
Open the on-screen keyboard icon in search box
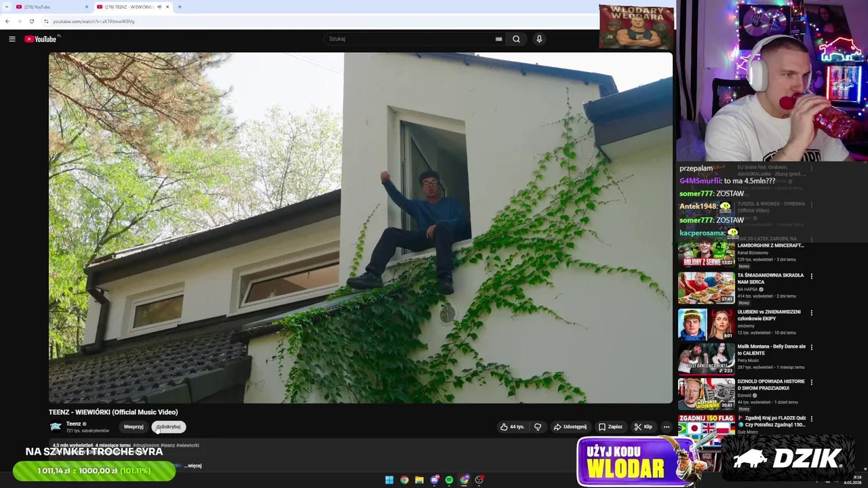coord(499,39)
